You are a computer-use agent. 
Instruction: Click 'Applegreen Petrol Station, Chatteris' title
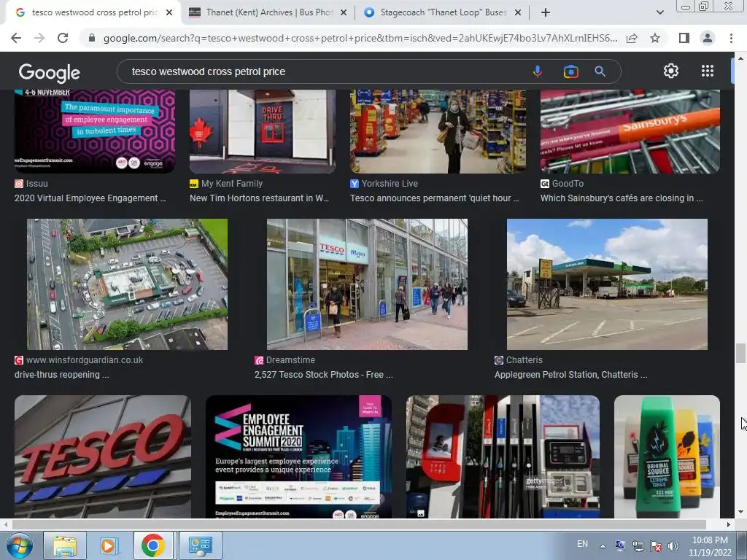pyautogui.click(x=570, y=375)
